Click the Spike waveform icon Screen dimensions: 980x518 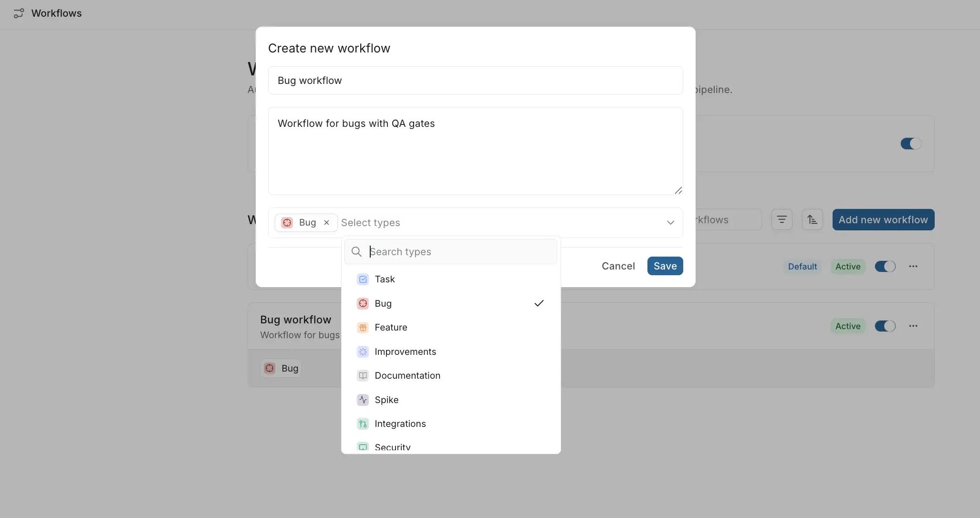(x=363, y=400)
